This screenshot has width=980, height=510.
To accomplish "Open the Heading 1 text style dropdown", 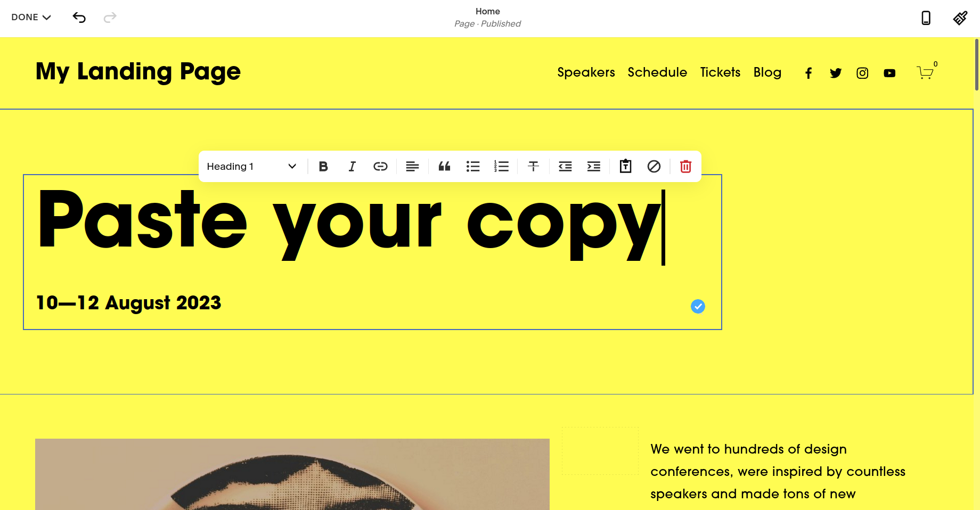I will (x=251, y=167).
